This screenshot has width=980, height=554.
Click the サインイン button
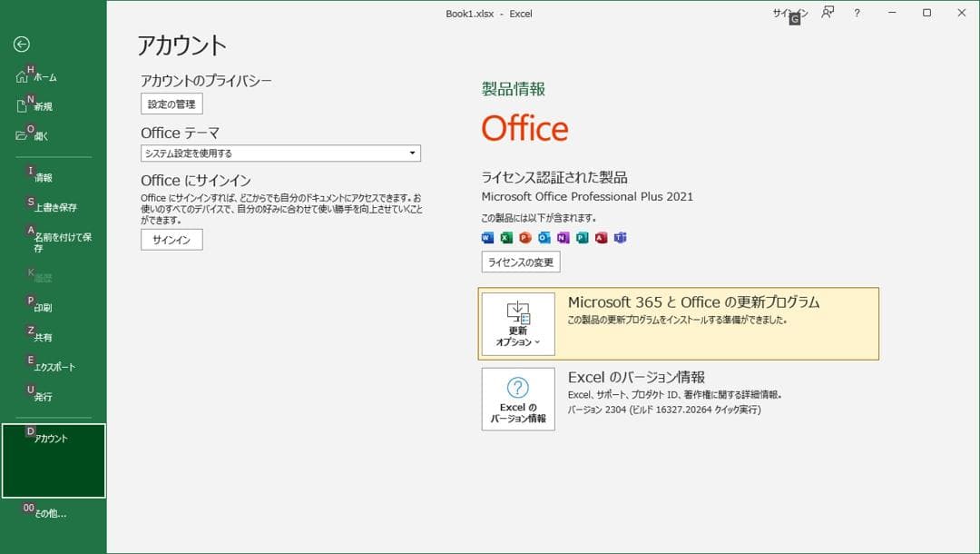pyautogui.click(x=171, y=239)
